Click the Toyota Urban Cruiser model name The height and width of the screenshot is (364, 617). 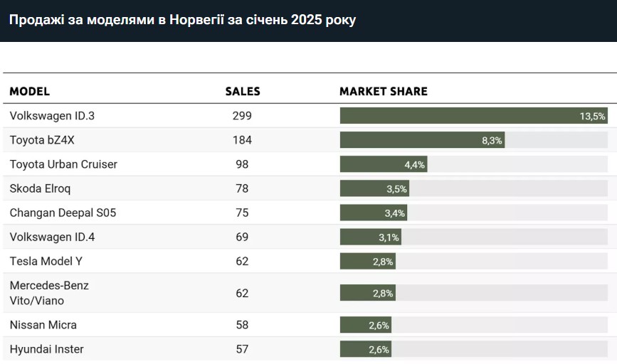coord(63,164)
